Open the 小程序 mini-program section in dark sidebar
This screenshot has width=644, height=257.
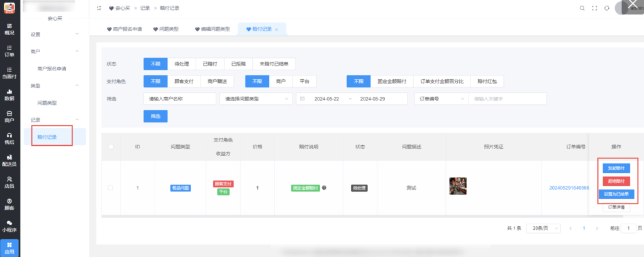point(9,226)
